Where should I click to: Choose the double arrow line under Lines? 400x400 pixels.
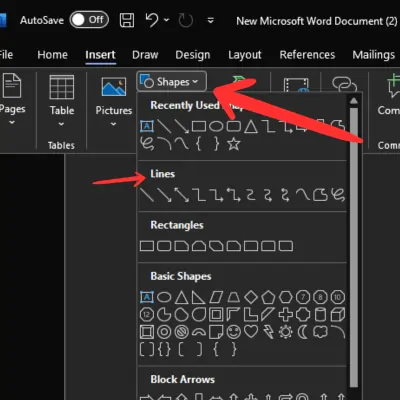coord(182,195)
